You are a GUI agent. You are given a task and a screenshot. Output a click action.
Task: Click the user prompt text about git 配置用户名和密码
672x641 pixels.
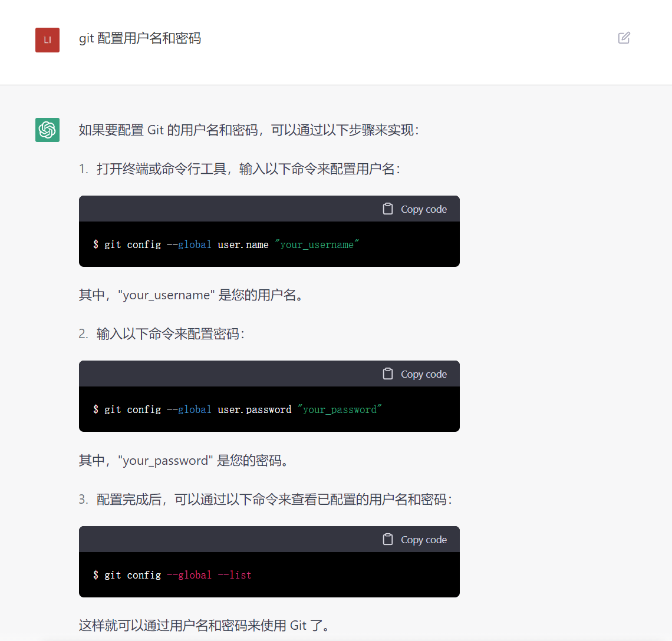click(x=140, y=38)
